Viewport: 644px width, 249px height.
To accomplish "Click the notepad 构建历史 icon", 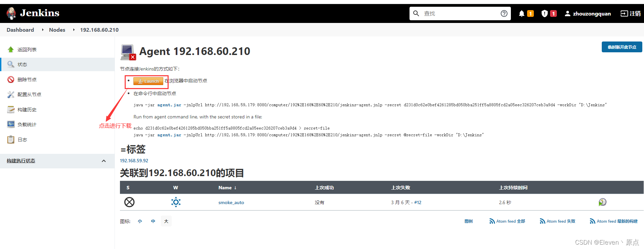I will [11, 110].
